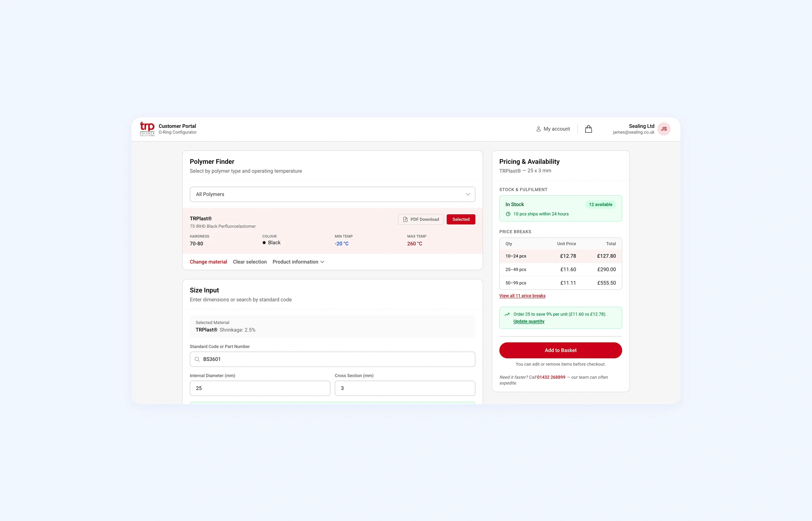Click the JS user avatar

[x=664, y=129]
